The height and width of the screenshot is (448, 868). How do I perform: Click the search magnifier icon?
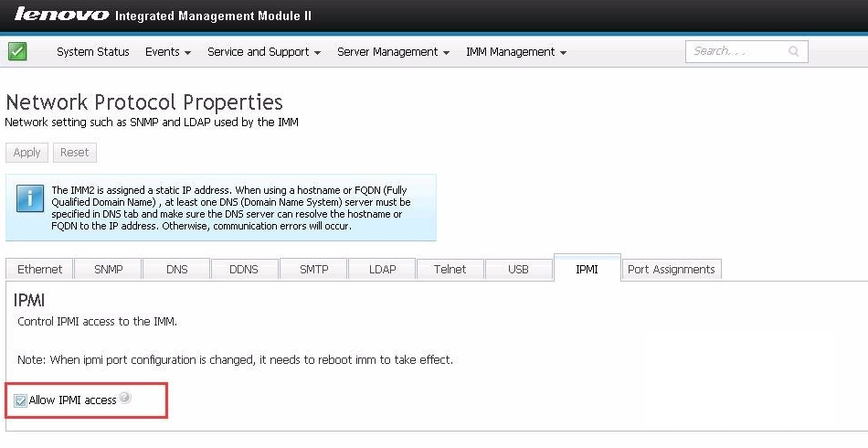point(794,51)
